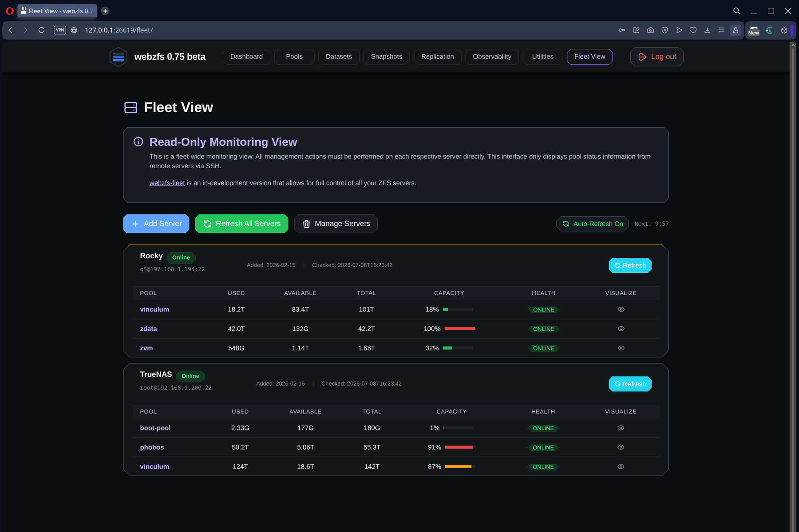This screenshot has width=799, height=532.
Task: Open Manage Servers button
Action: (x=336, y=224)
